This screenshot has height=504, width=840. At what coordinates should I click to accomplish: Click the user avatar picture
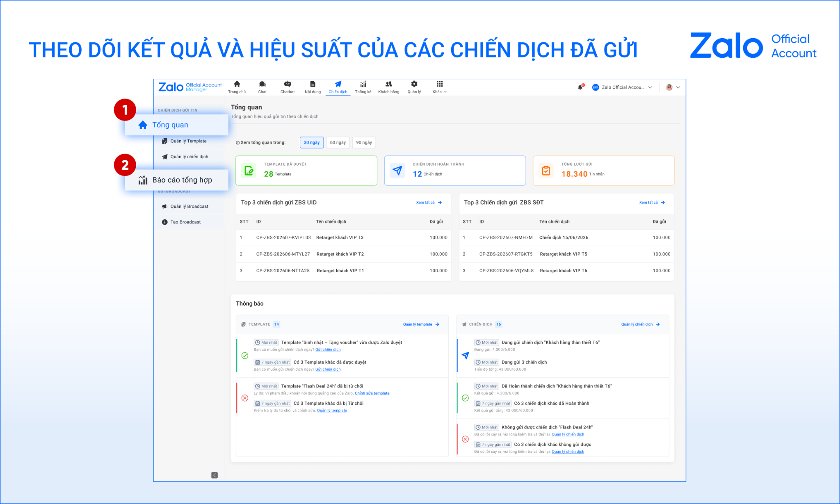click(669, 87)
